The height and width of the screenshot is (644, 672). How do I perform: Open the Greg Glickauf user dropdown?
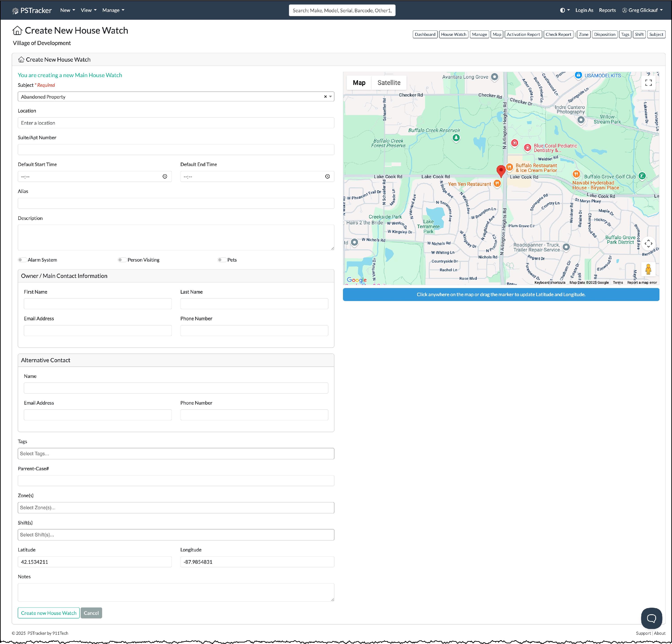click(x=642, y=10)
